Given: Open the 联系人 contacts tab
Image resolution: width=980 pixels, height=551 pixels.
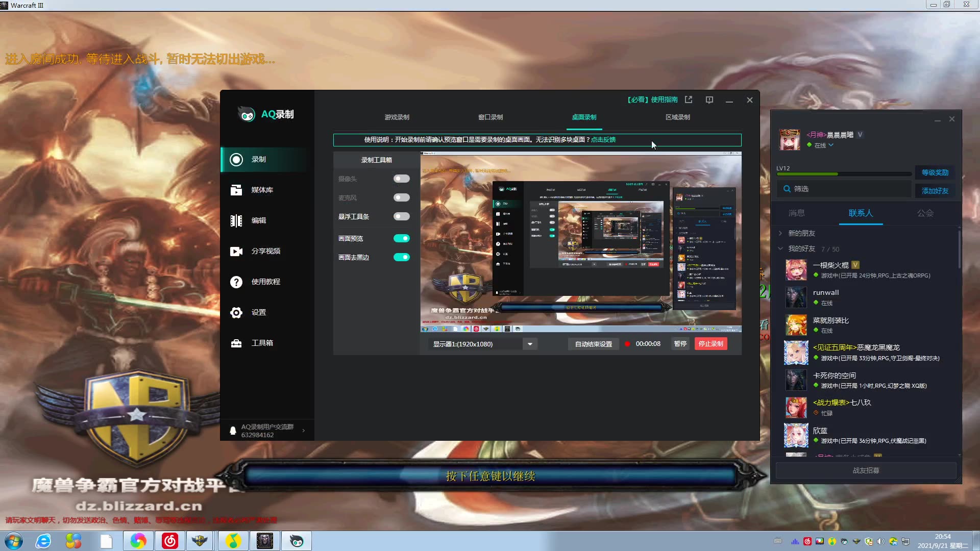Looking at the screenshot, I should (x=861, y=213).
